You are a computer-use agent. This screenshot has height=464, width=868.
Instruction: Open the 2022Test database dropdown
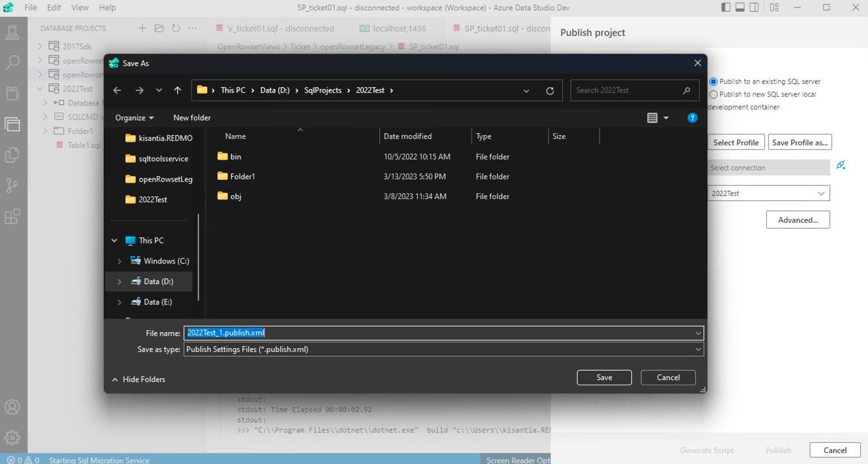(x=819, y=193)
